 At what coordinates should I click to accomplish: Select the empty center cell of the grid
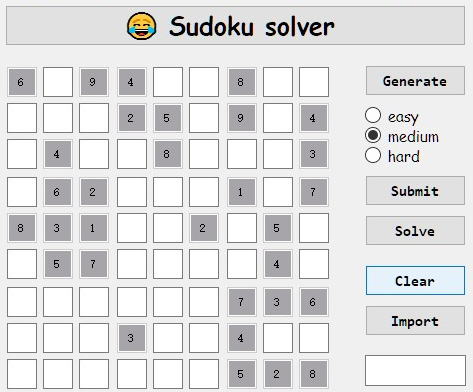(x=168, y=228)
